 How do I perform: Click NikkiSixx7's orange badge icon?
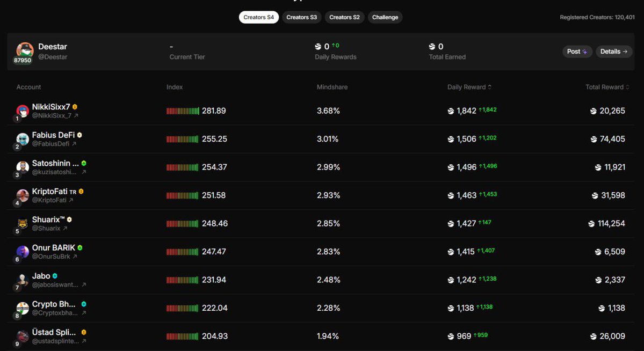coord(75,107)
